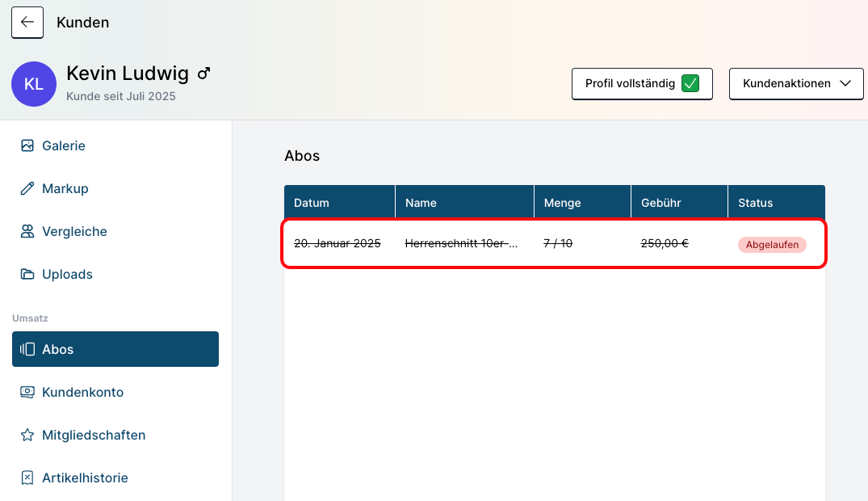868x501 pixels.
Task: Click the Menge column header
Action: [562, 203]
